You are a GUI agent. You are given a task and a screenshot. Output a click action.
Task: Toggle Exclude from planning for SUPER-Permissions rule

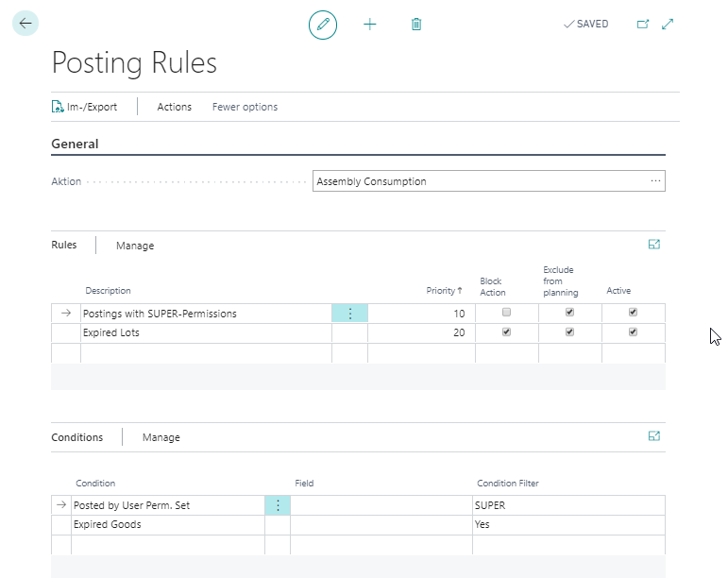coord(569,312)
